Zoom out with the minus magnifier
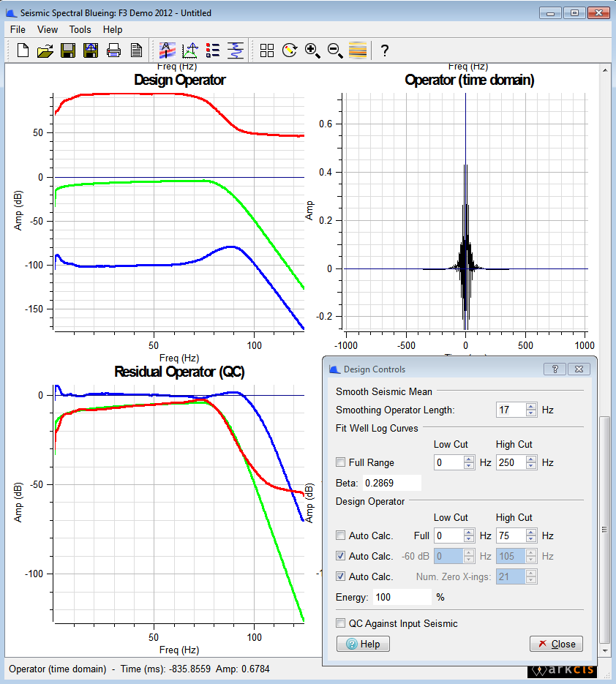Viewport: 616px width, 684px height. click(335, 50)
